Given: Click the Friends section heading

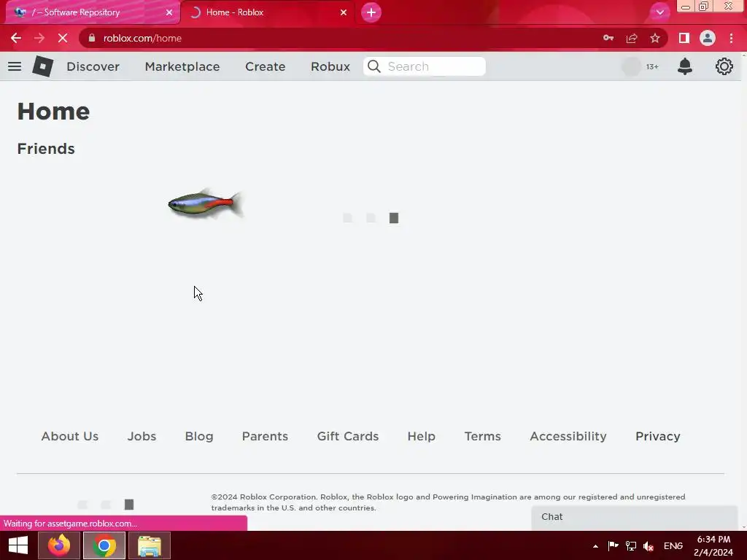Looking at the screenshot, I should coord(46,149).
